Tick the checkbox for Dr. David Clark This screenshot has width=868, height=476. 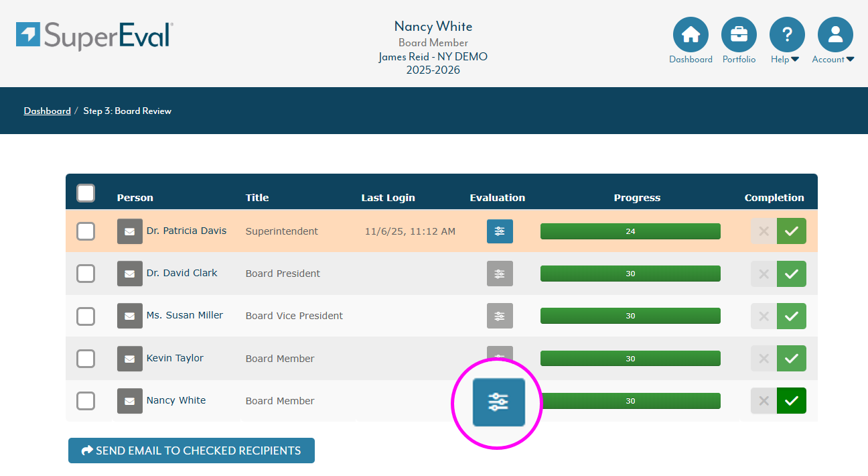coord(86,274)
